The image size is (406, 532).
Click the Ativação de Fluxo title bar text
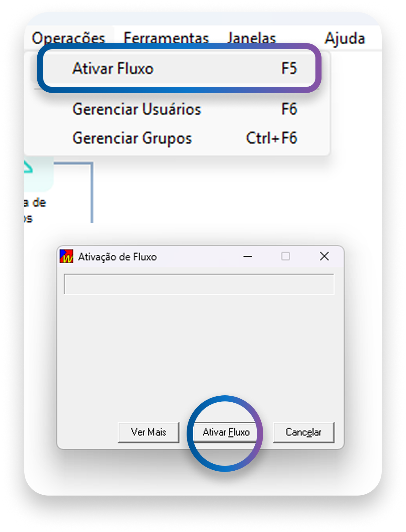coord(117,257)
